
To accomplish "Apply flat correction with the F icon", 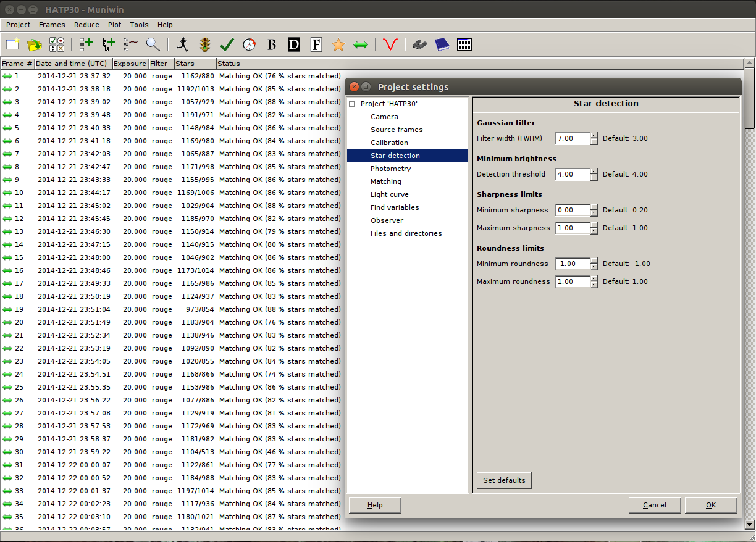I will [x=316, y=44].
